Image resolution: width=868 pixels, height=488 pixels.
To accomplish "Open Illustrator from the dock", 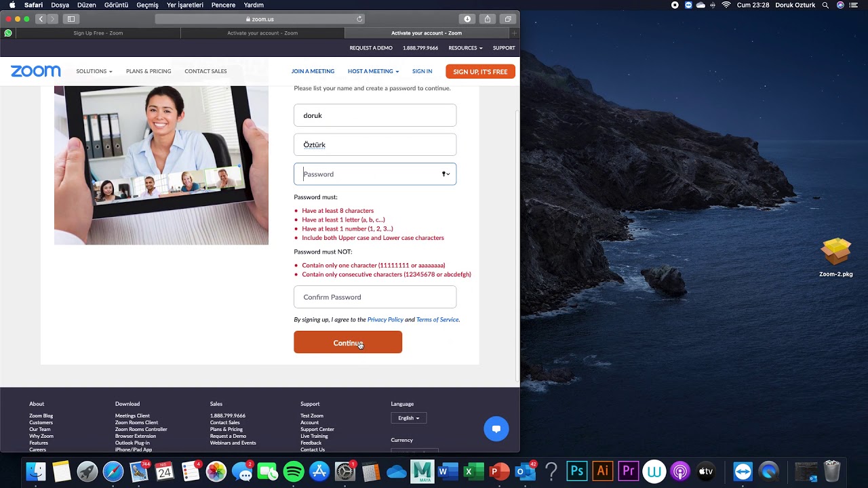I will [x=603, y=471].
